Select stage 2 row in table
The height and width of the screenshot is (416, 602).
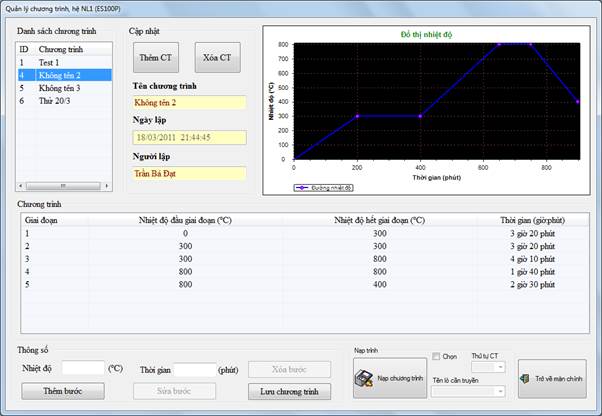[305, 246]
